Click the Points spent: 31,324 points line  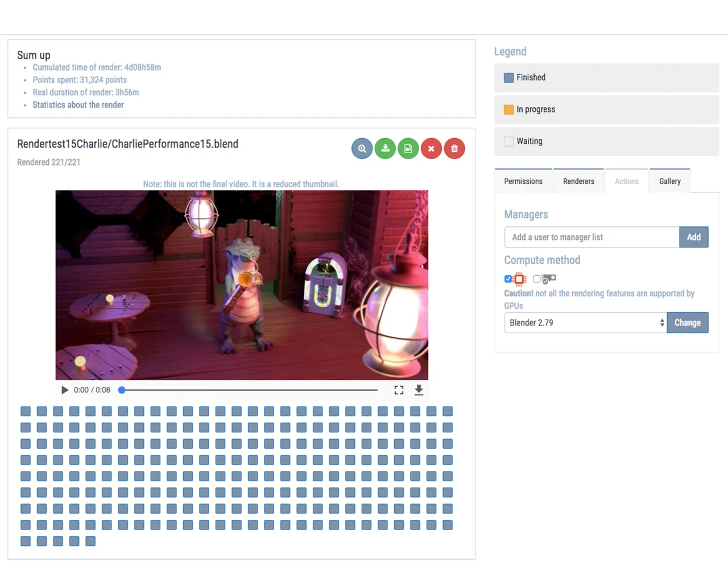click(80, 80)
